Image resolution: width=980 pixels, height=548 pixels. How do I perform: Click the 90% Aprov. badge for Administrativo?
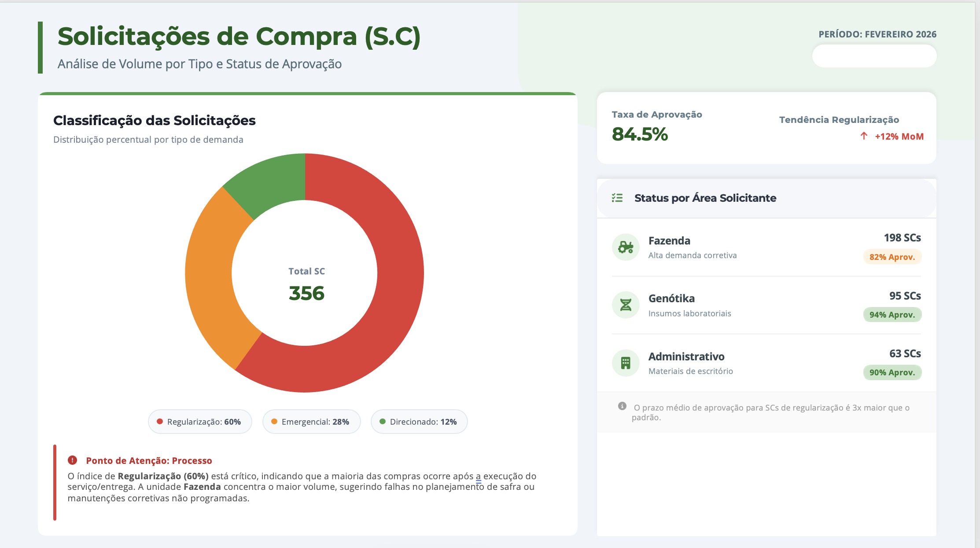[892, 372]
